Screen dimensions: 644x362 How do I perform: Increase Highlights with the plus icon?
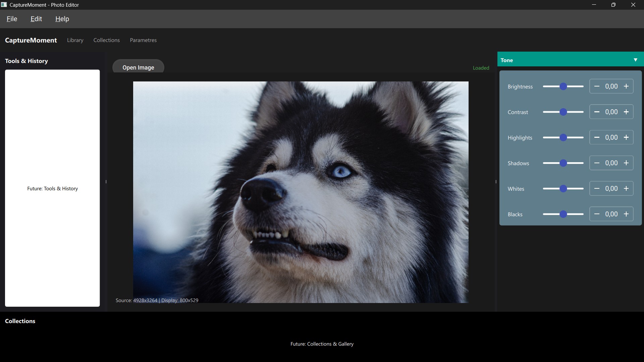click(x=626, y=137)
